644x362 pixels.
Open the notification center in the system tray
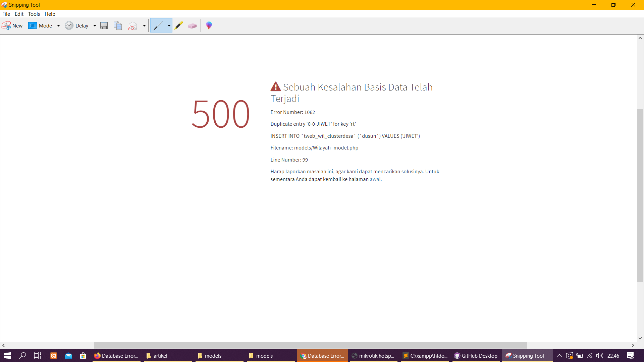click(x=630, y=356)
